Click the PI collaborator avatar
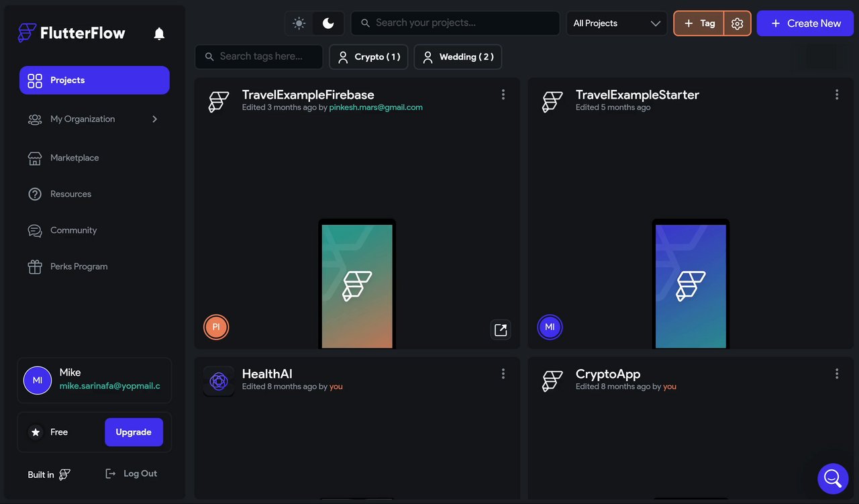The width and height of the screenshot is (859, 504). pos(216,327)
